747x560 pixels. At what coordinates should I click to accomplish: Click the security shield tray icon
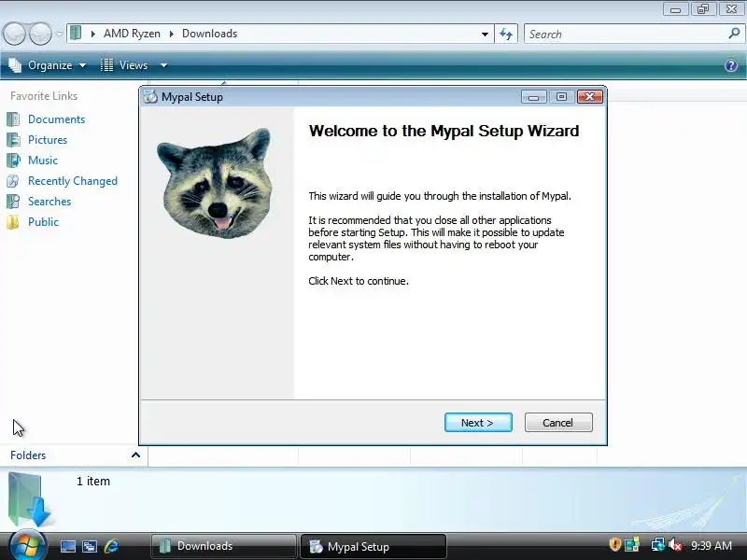pyautogui.click(x=614, y=544)
